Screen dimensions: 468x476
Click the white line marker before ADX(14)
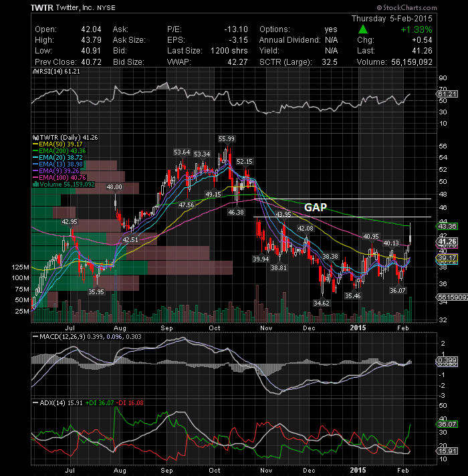35,403
